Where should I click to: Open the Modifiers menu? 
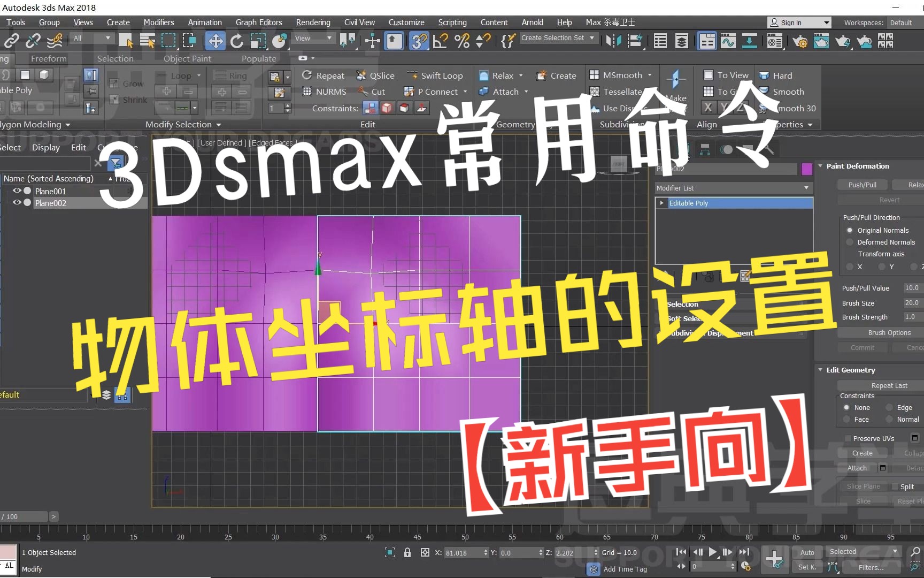pos(159,22)
